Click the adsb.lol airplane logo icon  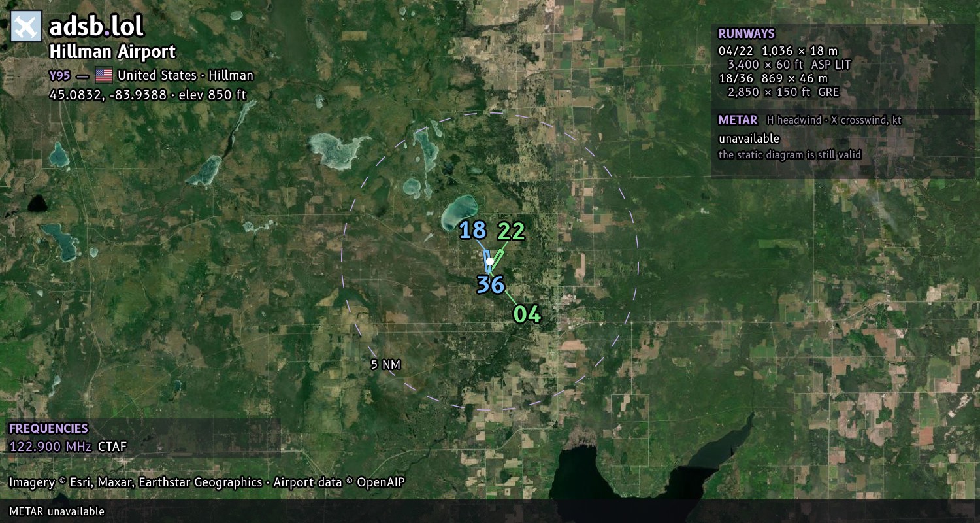[x=26, y=27]
